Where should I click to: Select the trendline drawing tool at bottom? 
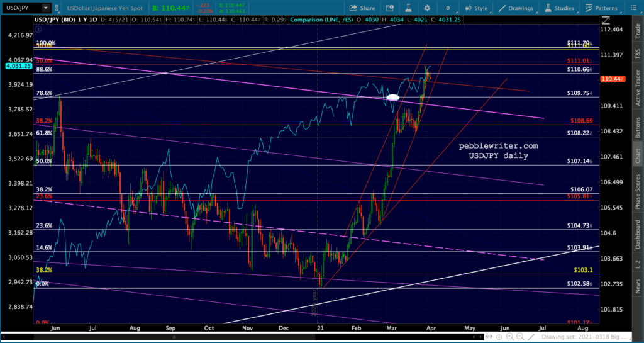531,337
